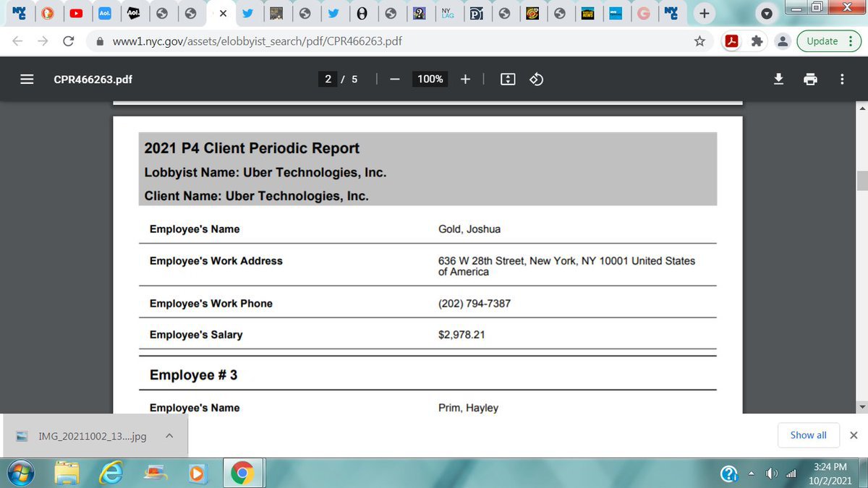
Task: Click 'Client Name: Uber Technologies, Inc.' line
Action: 257,196
